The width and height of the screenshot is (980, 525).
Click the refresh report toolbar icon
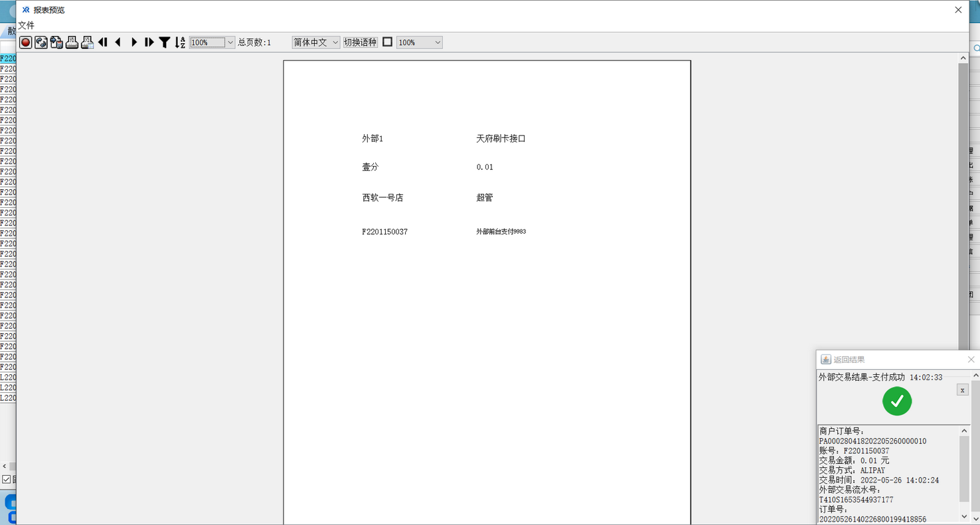pyautogui.click(x=41, y=42)
